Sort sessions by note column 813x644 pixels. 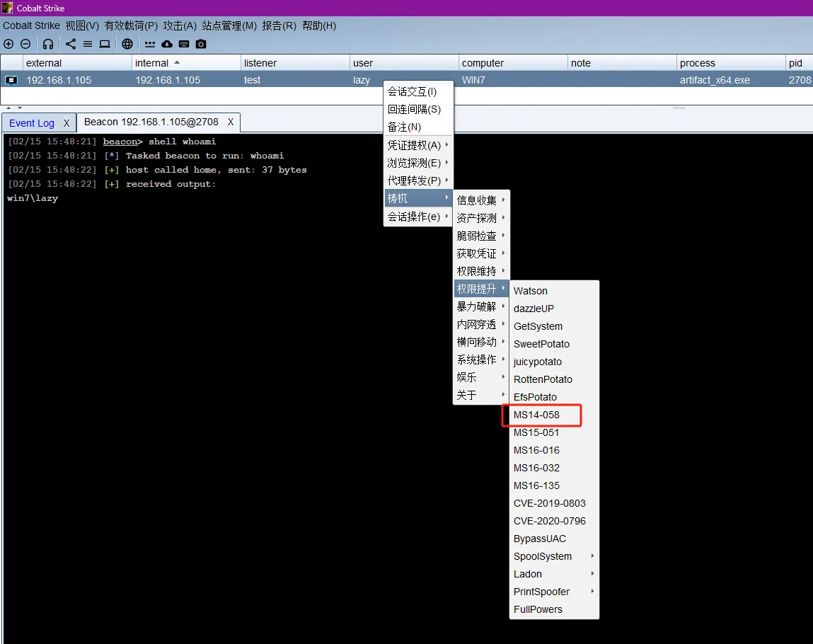pyautogui.click(x=622, y=63)
